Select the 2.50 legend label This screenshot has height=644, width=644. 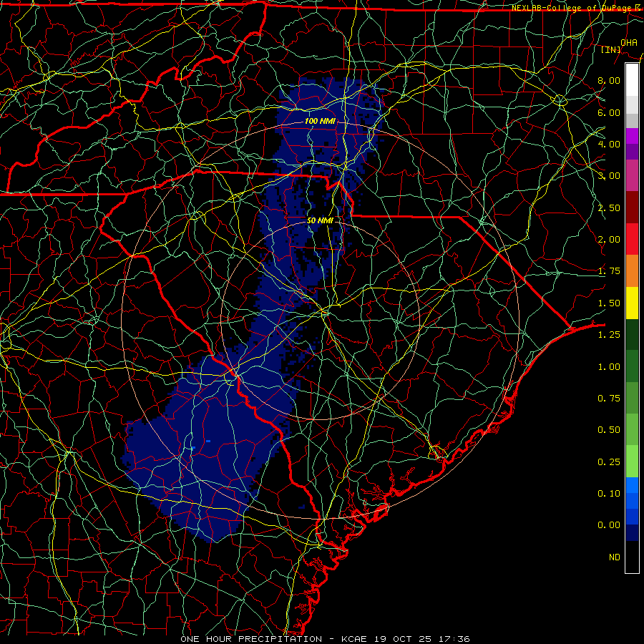pos(609,208)
